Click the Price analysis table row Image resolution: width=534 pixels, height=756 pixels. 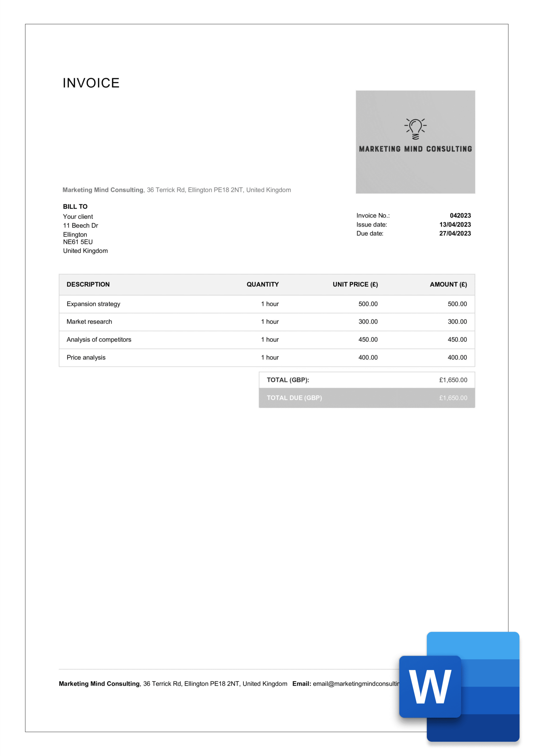coord(86,357)
